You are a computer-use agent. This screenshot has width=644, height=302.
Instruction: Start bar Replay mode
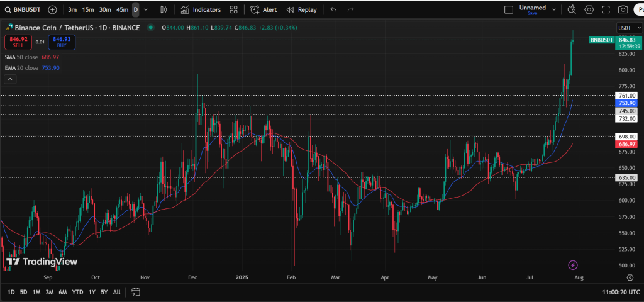click(301, 9)
